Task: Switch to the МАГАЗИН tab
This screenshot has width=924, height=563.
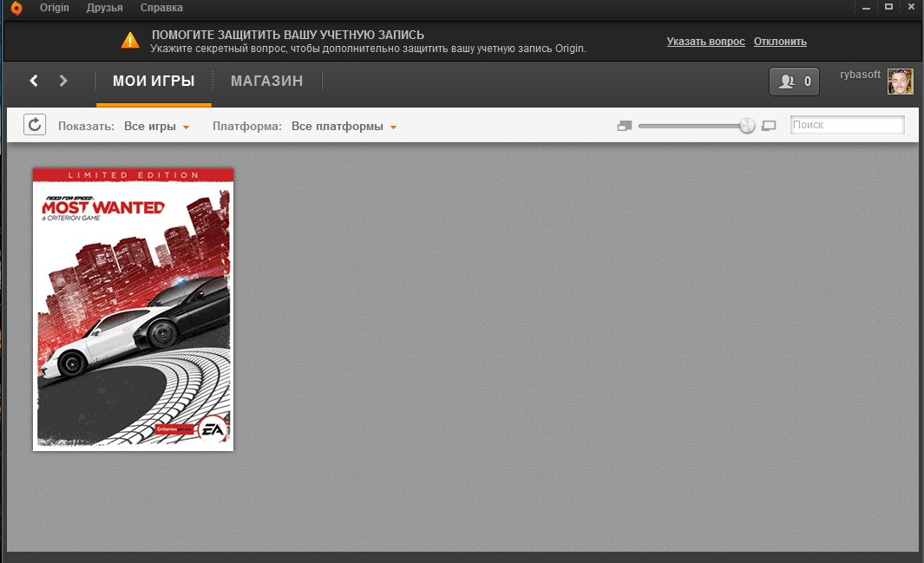Action: pyautogui.click(x=267, y=81)
